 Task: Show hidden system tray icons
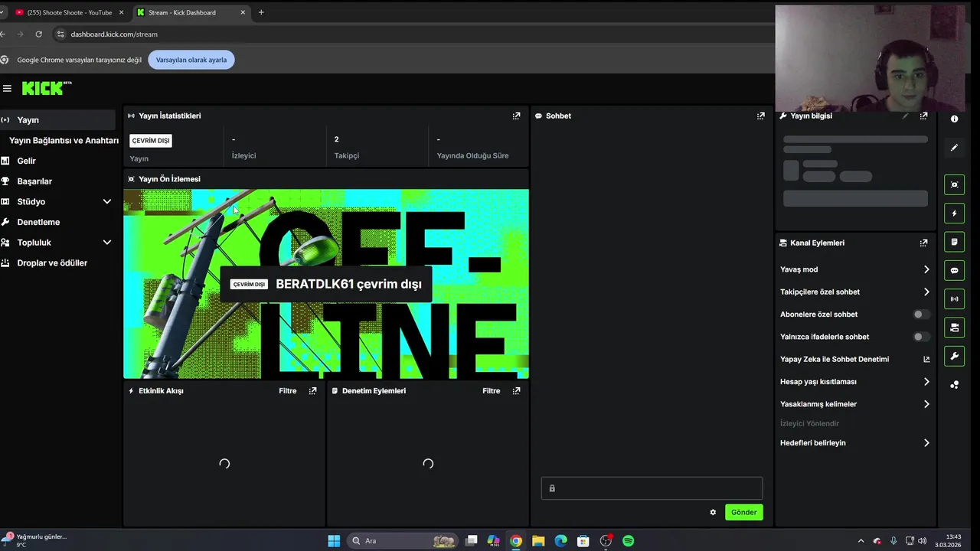861,541
